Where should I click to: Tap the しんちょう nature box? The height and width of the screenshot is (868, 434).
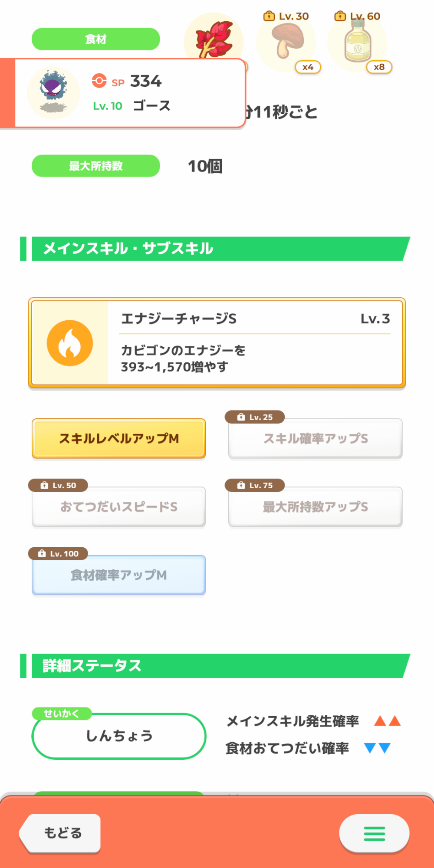point(119,736)
